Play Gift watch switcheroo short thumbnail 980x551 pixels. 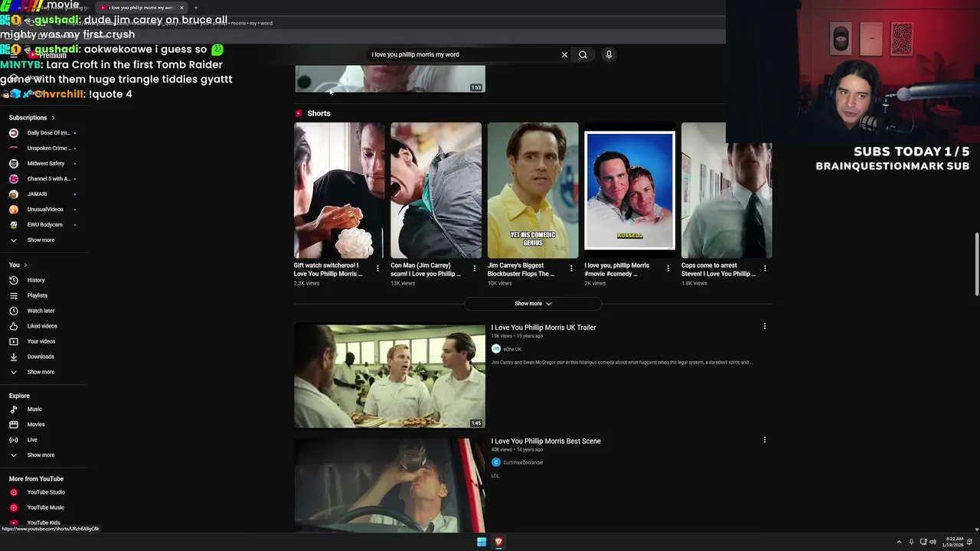click(x=339, y=191)
